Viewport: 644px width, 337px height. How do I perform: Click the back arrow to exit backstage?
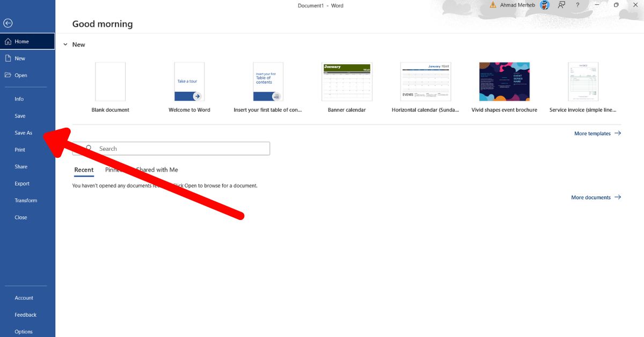pos(8,23)
